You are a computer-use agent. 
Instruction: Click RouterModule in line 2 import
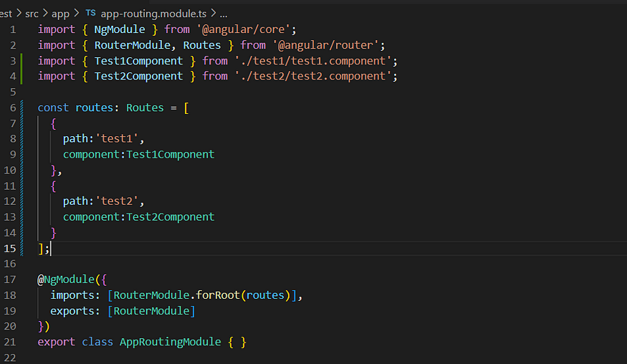click(133, 45)
